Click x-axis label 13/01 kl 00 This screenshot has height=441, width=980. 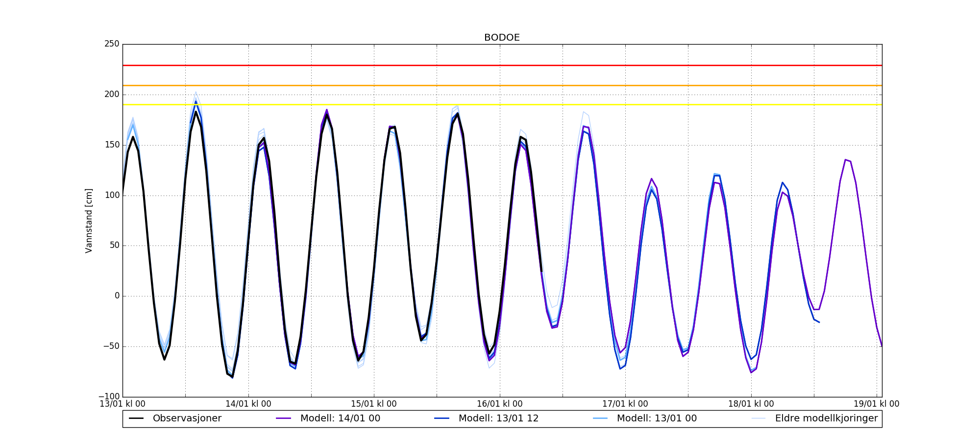point(122,404)
